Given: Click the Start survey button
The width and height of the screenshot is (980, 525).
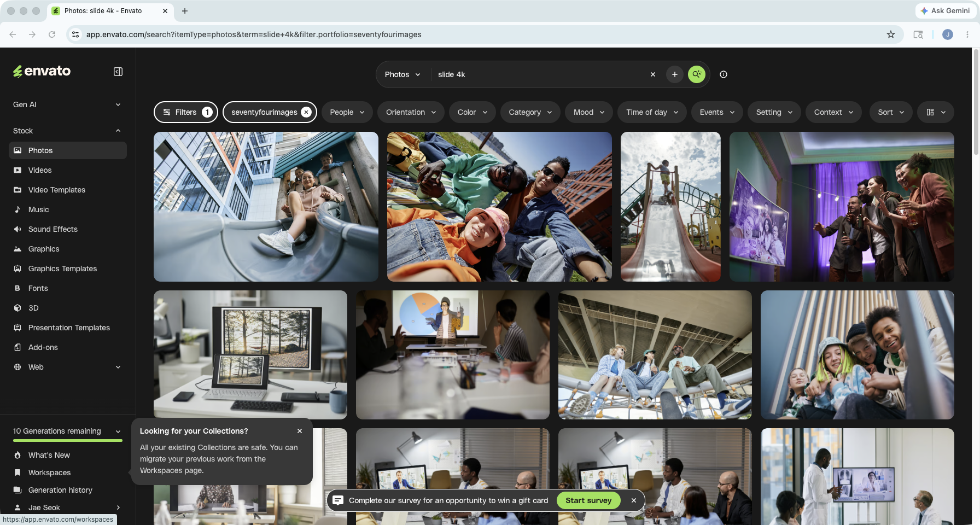Looking at the screenshot, I should [588, 500].
